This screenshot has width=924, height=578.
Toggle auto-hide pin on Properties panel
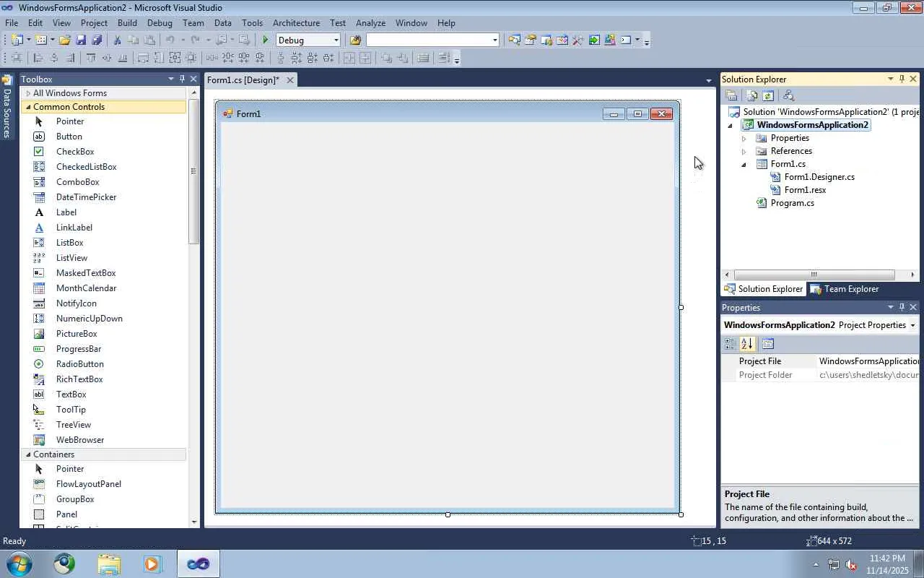[x=902, y=307]
